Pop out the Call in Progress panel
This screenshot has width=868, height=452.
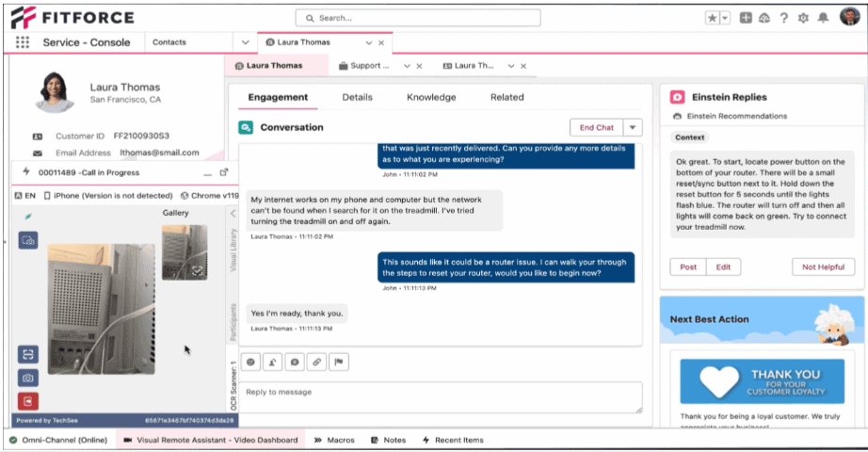tap(224, 172)
